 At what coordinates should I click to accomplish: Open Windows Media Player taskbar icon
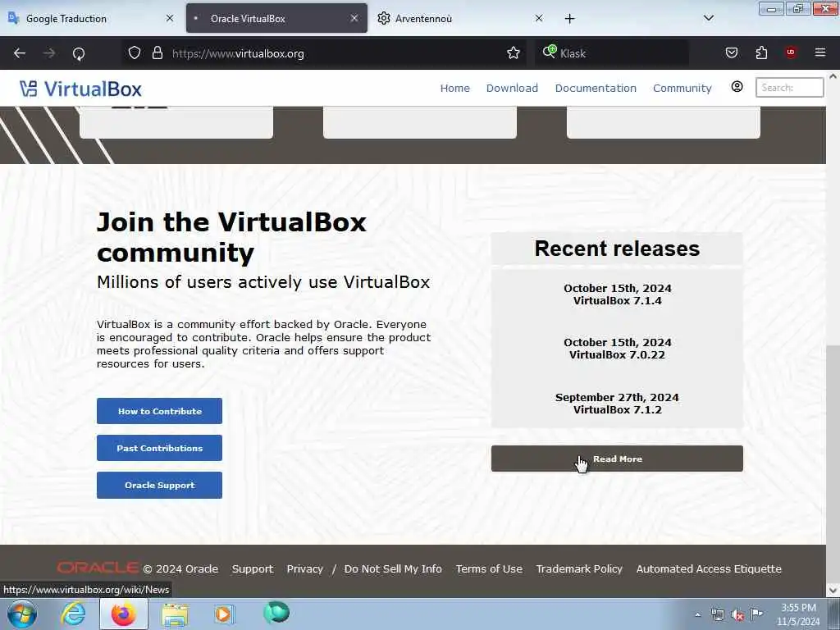pos(224,614)
